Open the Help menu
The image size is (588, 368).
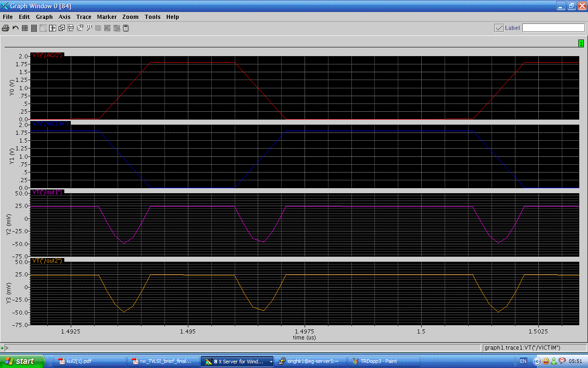pyautogui.click(x=173, y=17)
